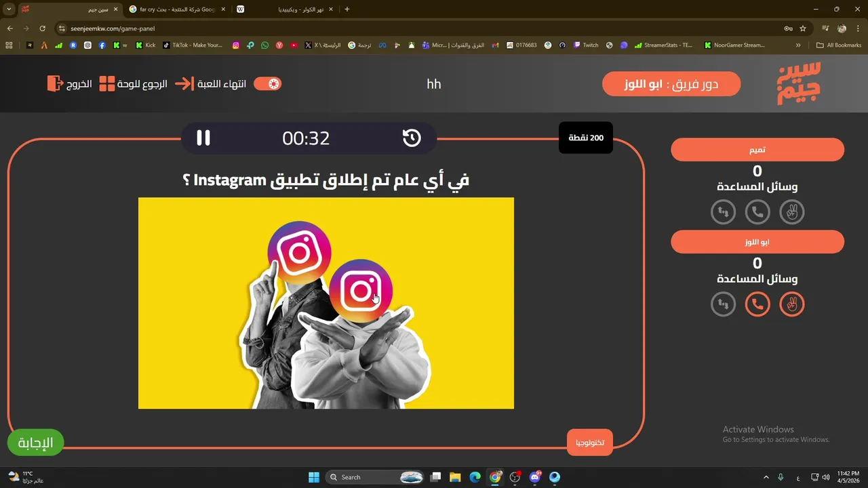Open File Explorer from the taskbar
Viewport: 868px width, 488px height.
(455, 477)
